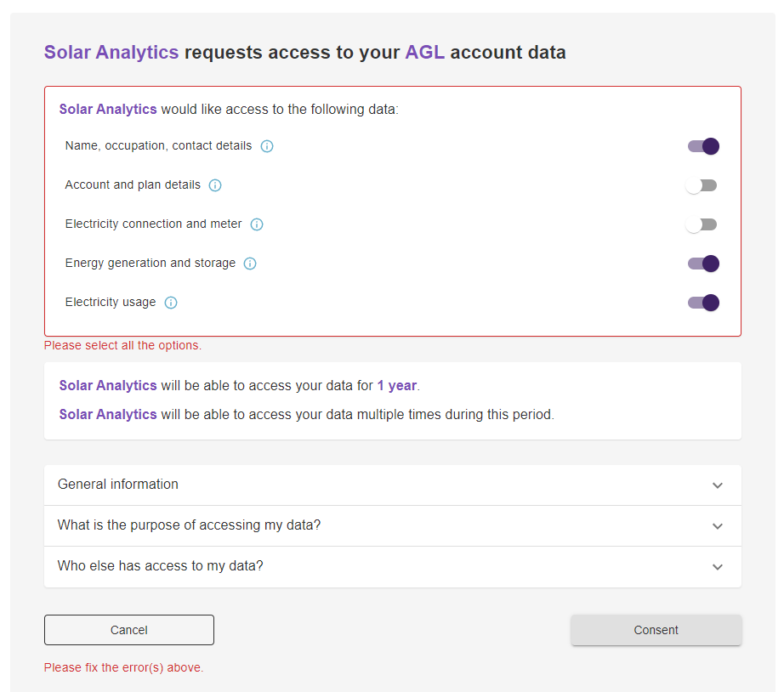Click the 'Please fix the error(s) above' message
This screenshot has height=692, width=784.
pos(123,668)
